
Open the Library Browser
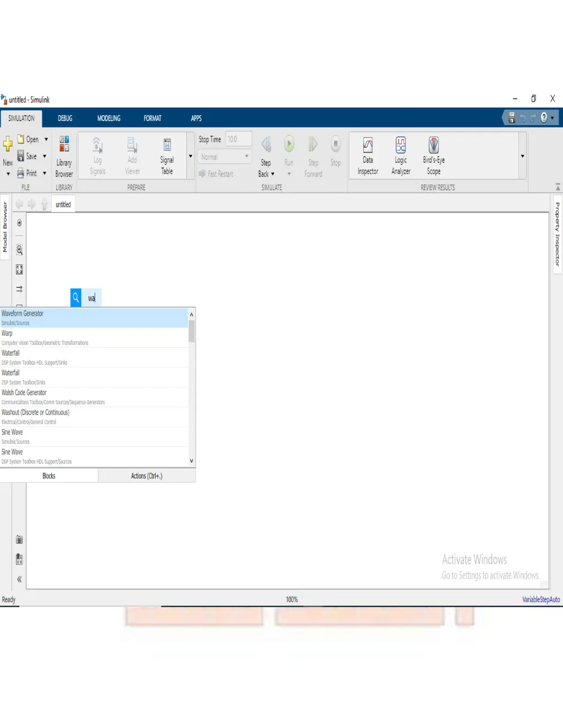click(64, 157)
